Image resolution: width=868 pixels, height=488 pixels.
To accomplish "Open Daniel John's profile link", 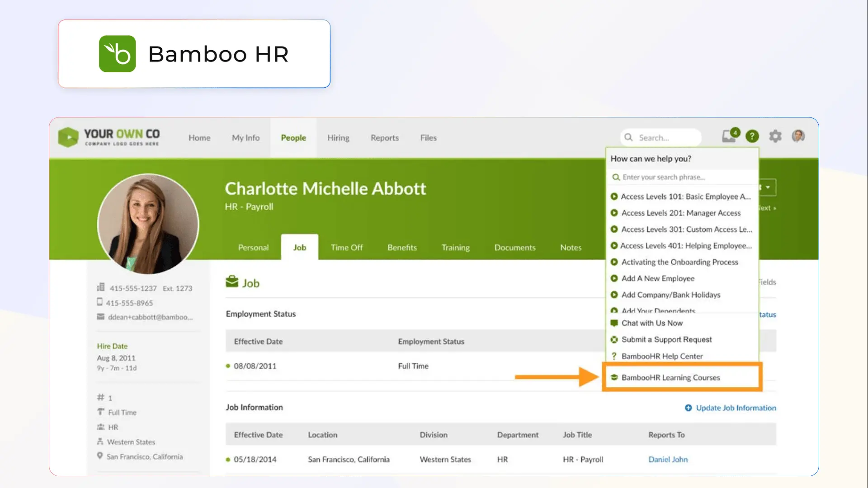I will pyautogui.click(x=668, y=460).
